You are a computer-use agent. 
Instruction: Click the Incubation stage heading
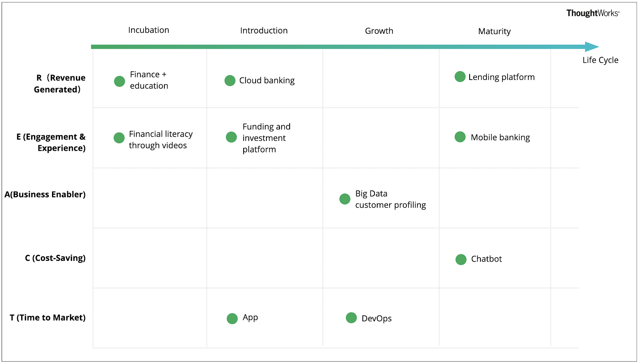(x=148, y=30)
